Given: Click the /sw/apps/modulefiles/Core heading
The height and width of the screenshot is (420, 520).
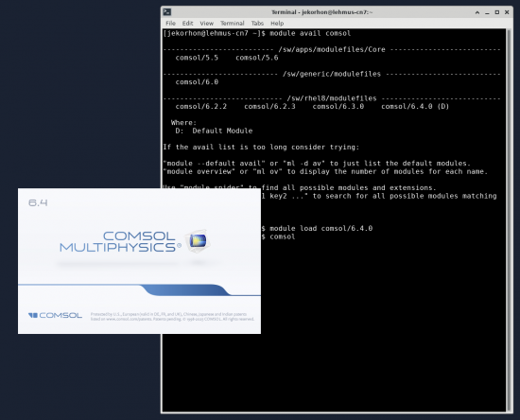Looking at the screenshot, I should (332, 49).
